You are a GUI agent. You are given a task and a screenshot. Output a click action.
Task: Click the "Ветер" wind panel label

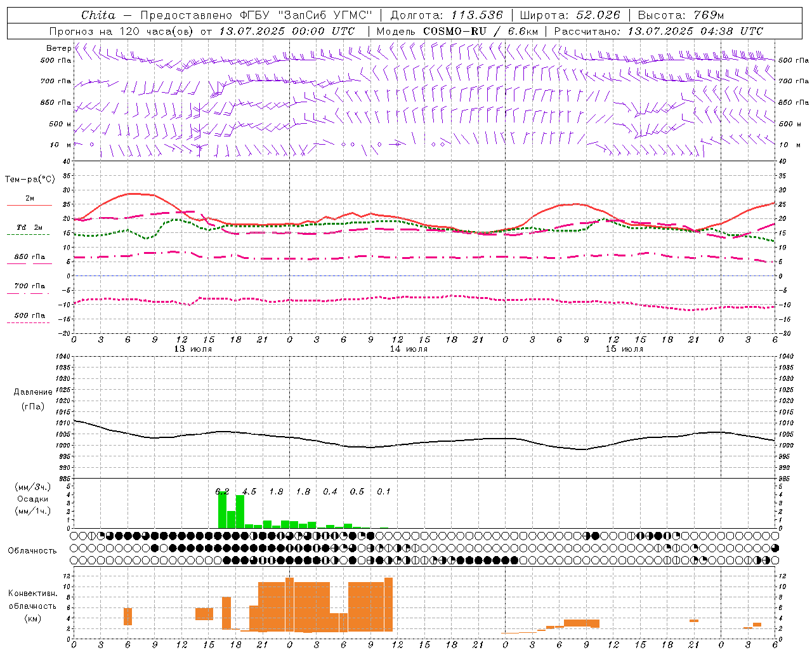click(58, 48)
